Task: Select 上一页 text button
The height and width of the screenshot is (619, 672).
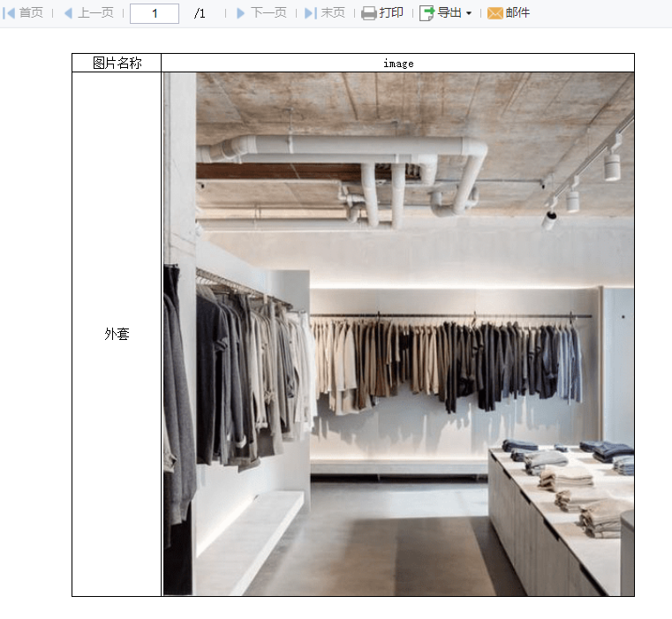Action: 95,13
